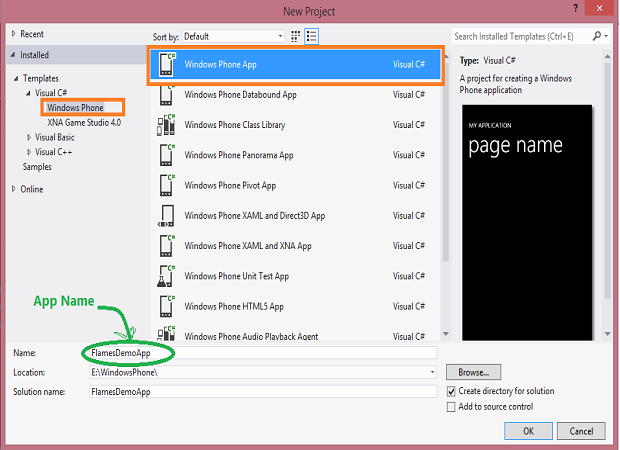Select XNA Game Studio 4.0 tree item

click(84, 123)
